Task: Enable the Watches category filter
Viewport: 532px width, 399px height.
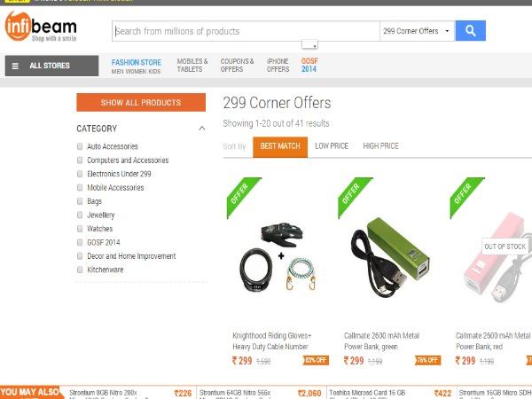Action: click(x=80, y=229)
